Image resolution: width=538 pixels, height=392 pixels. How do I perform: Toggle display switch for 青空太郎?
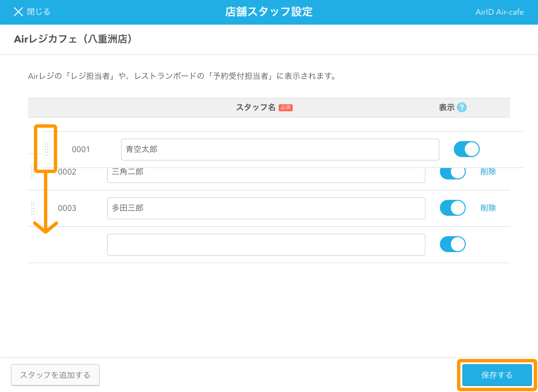coord(466,149)
